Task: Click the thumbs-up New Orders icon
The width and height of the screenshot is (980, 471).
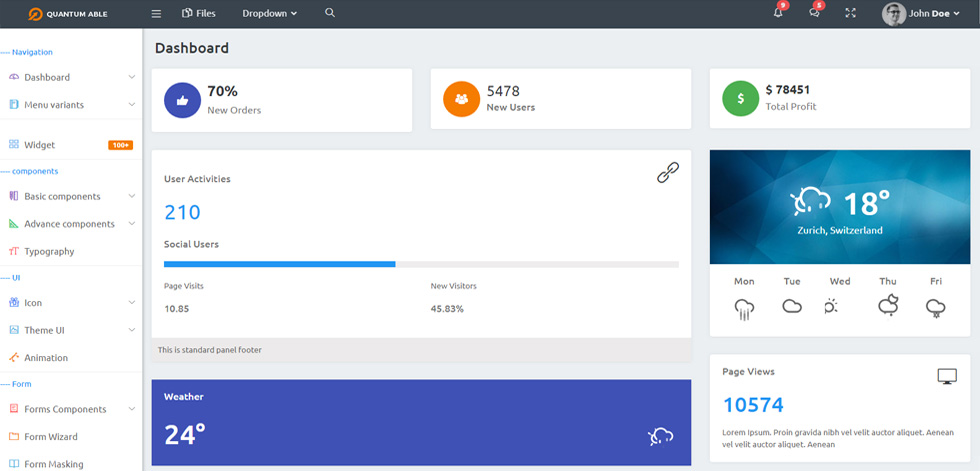Action: (x=182, y=100)
